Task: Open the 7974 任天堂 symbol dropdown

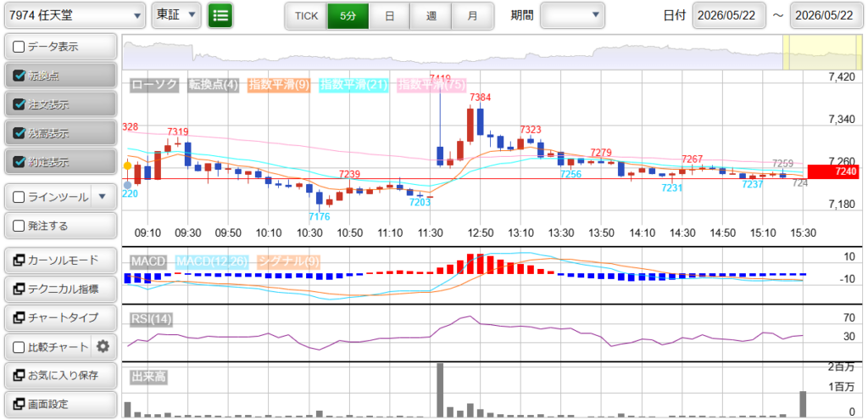Action: (75, 15)
